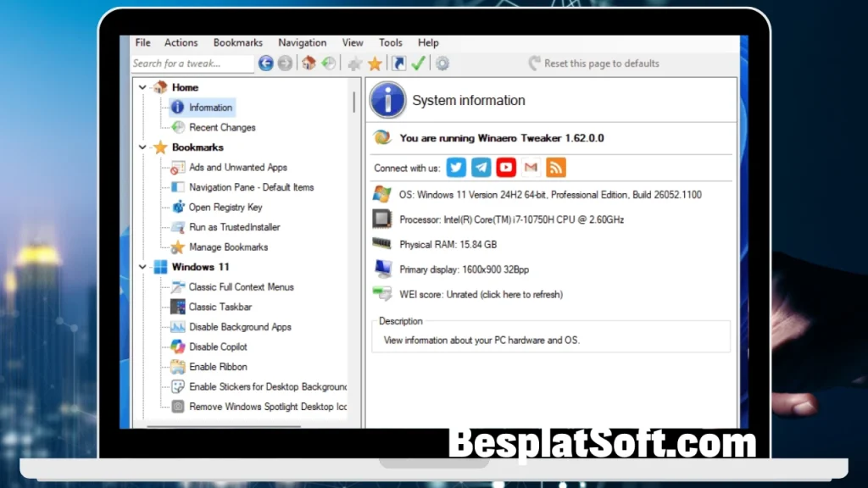This screenshot has height=488, width=868.
Task: Click the Search for a tweak field
Action: tap(192, 64)
